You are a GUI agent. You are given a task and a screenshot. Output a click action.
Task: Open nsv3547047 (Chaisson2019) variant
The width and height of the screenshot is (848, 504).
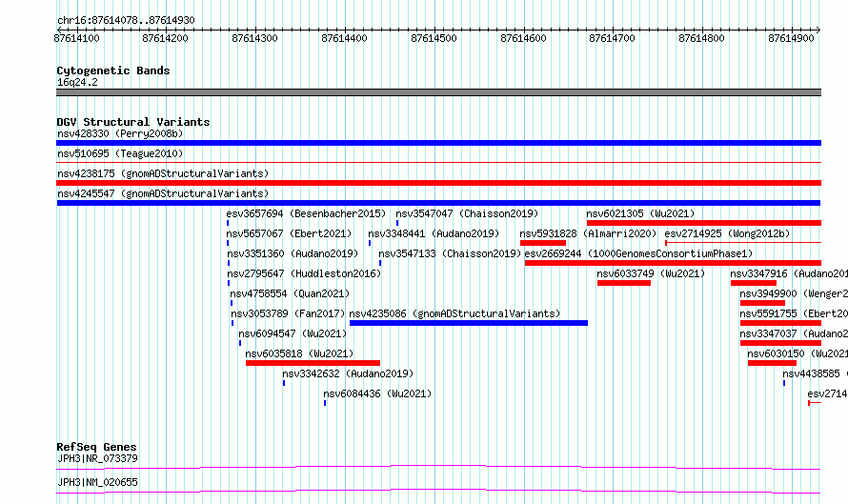tap(467, 213)
